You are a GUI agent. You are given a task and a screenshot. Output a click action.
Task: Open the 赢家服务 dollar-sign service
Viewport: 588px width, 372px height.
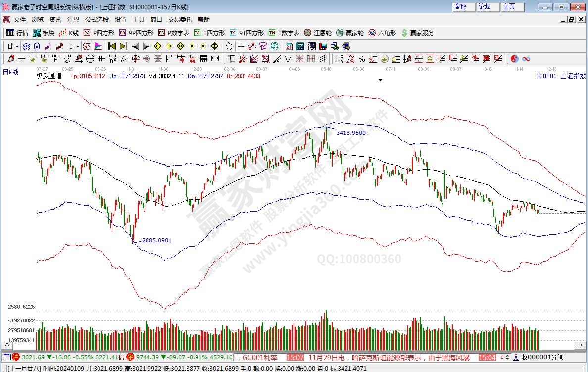pos(417,33)
